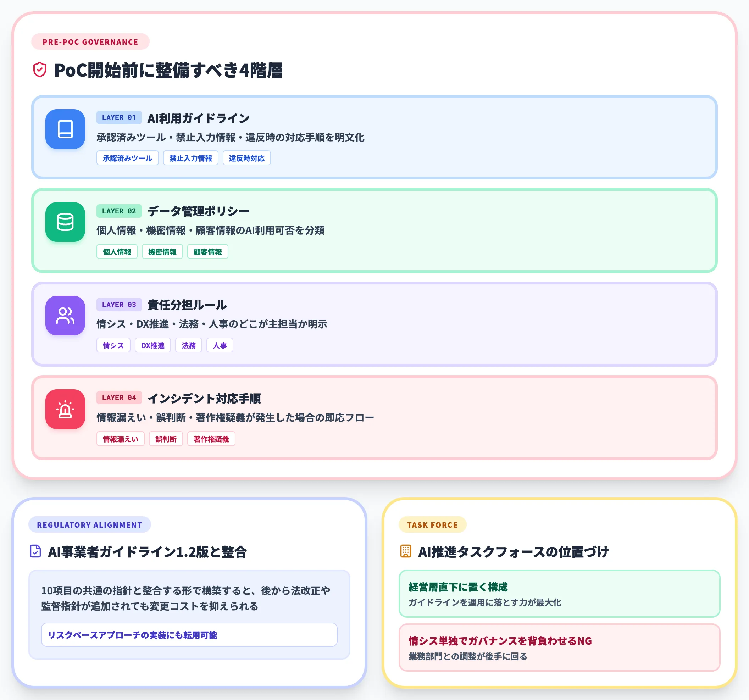Click the LAYER 03 label
This screenshot has height=700, width=749.
click(119, 304)
